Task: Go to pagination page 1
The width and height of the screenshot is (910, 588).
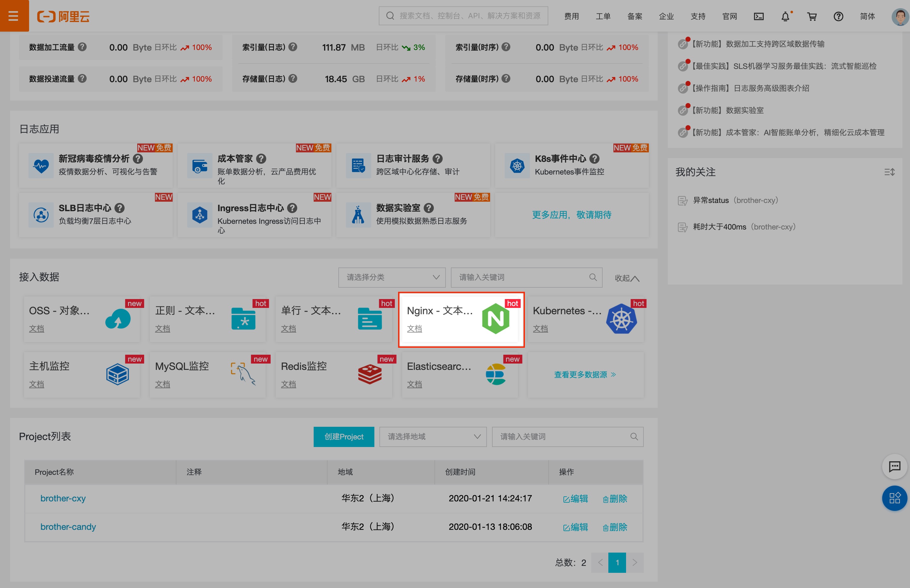Action: pos(617,562)
